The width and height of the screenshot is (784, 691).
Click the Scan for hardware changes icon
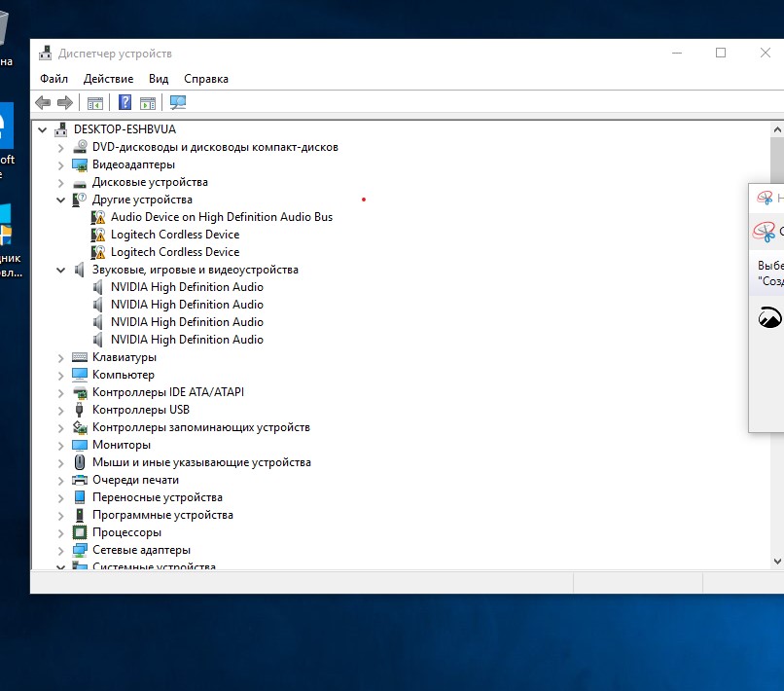point(177,102)
